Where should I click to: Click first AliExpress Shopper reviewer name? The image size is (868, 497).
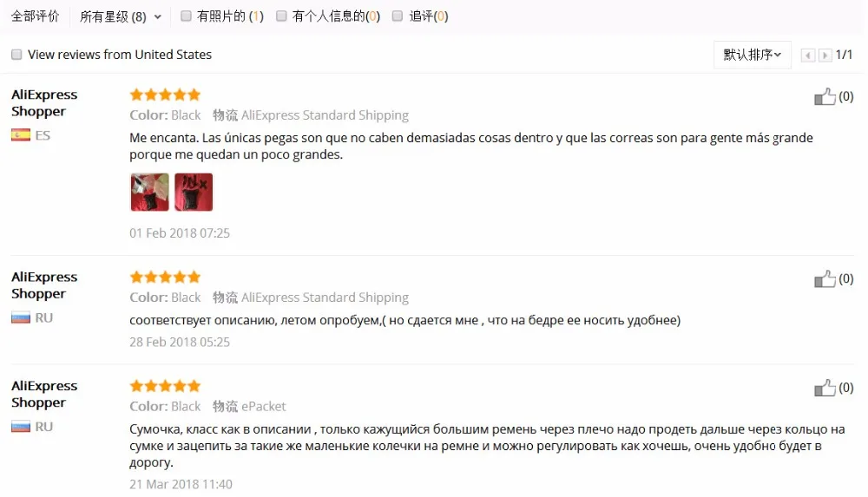click(x=44, y=103)
